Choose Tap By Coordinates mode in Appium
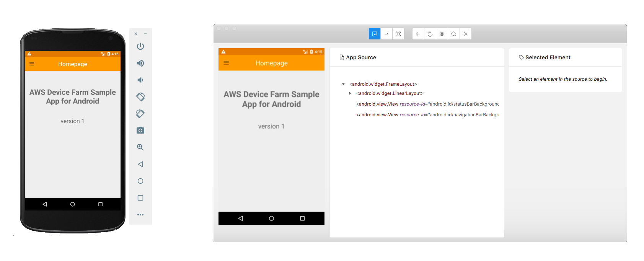 [398, 34]
